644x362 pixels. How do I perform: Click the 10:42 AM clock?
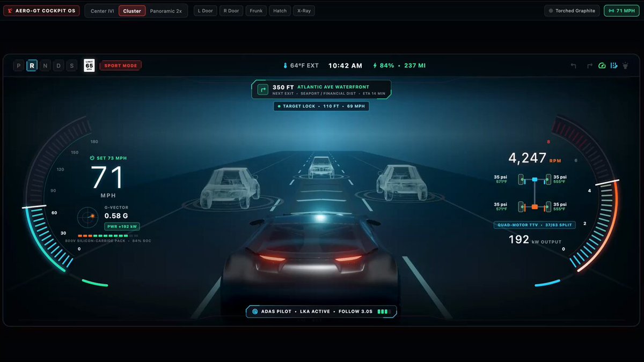click(x=345, y=66)
